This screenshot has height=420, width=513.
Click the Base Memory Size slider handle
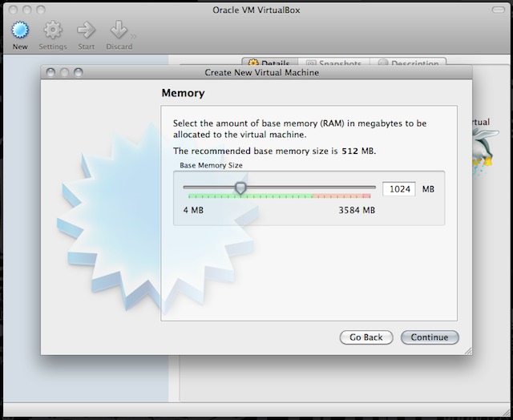pyautogui.click(x=240, y=188)
